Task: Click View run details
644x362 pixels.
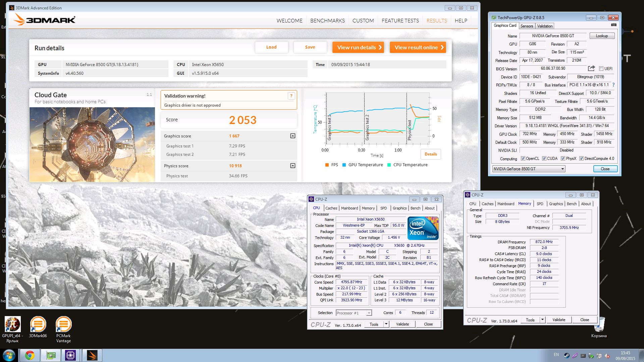Action: [x=358, y=47]
